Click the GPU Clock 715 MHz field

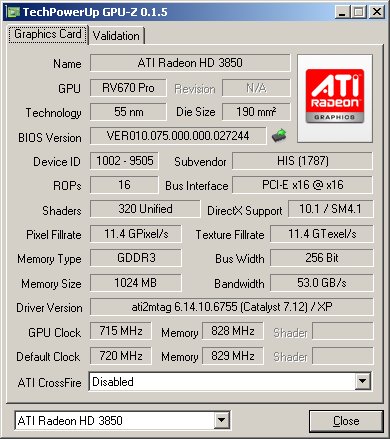tap(121, 331)
